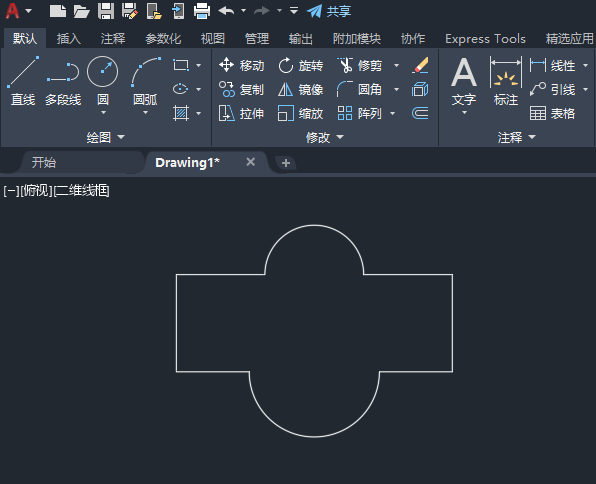Open the Linear (线性) dimension dropdown
The height and width of the screenshot is (484, 596).
click(585, 65)
